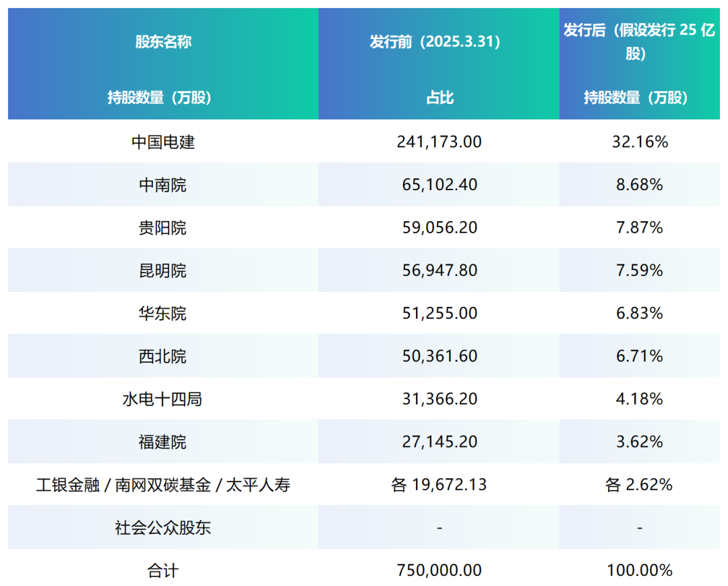728x586 pixels.
Task: Select the value 27,145.20
Action: coord(439,442)
